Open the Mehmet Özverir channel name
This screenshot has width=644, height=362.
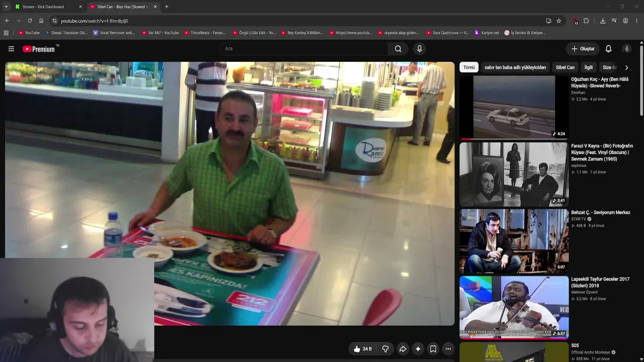click(585, 292)
